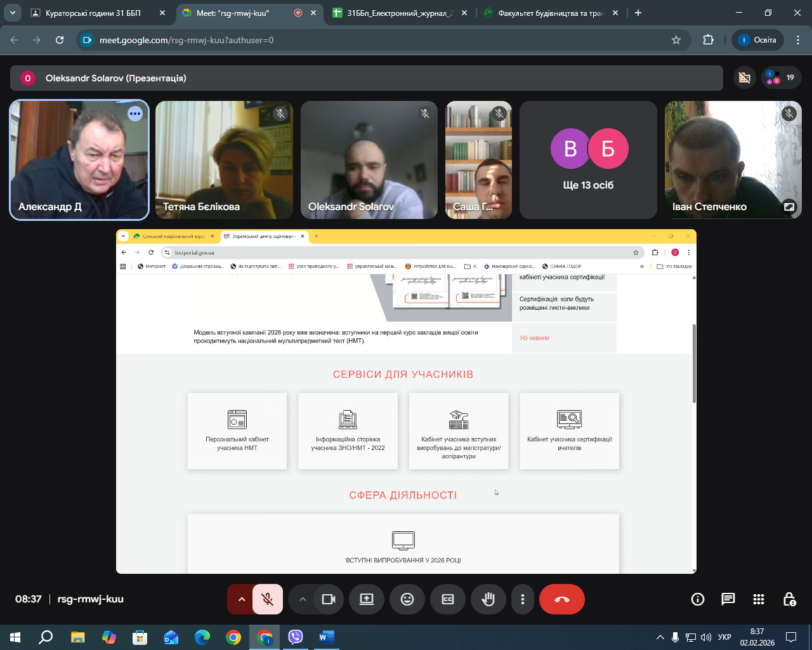Open Word from the Windows taskbar
The width and height of the screenshot is (812, 650).
pyautogui.click(x=326, y=637)
